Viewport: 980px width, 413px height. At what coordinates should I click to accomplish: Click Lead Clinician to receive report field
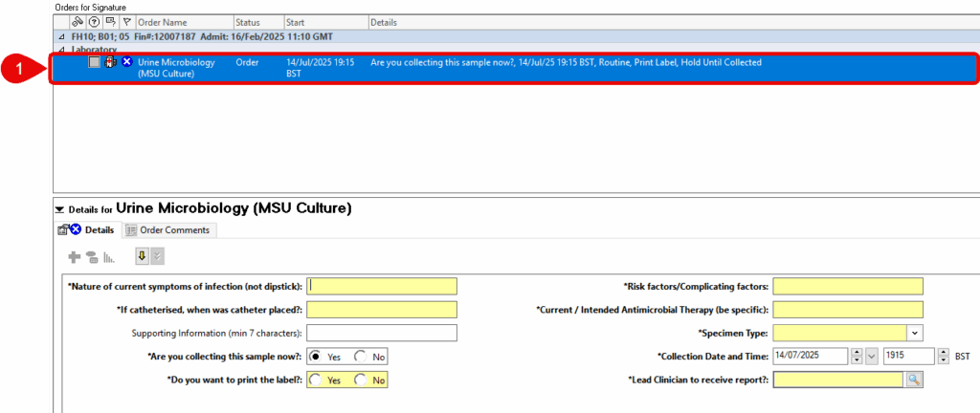coord(838,380)
